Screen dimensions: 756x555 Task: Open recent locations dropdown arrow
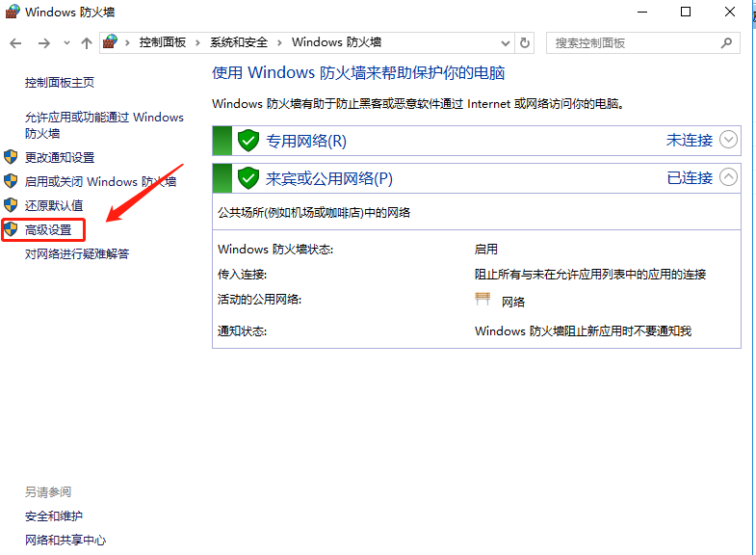[66, 43]
